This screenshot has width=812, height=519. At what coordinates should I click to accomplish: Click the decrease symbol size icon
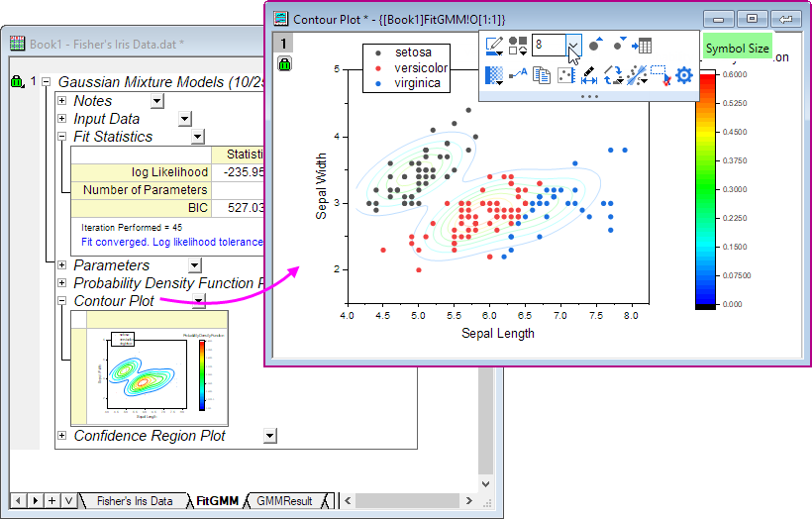coord(619,45)
